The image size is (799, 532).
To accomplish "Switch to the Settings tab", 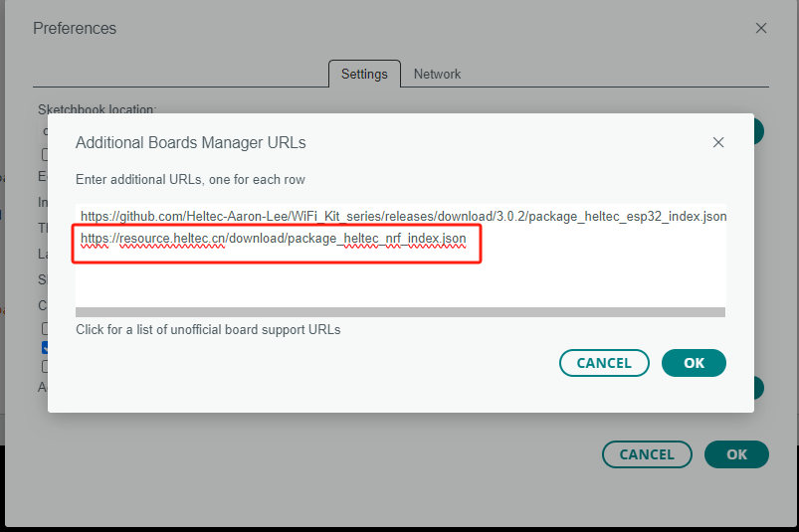I will pyautogui.click(x=364, y=74).
